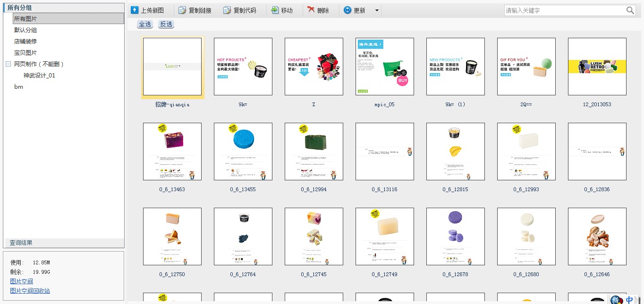
Task: Select the 0_6_13116 thumbnail
Action: click(385, 152)
